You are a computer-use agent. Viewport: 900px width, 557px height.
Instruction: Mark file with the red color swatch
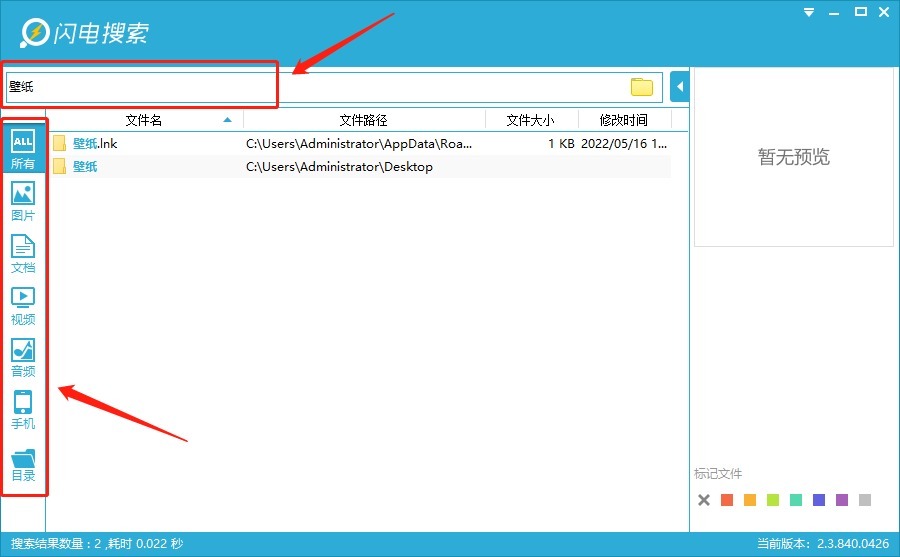[x=727, y=500]
